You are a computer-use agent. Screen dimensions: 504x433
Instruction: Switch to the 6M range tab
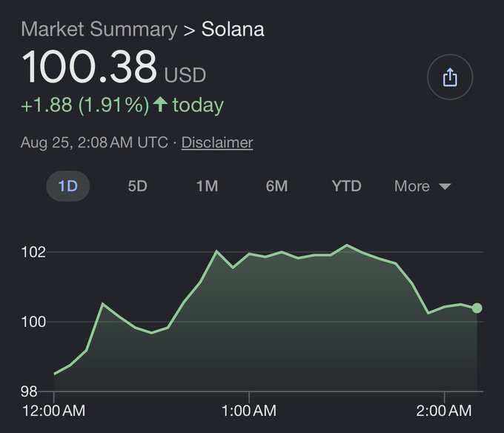click(x=276, y=186)
